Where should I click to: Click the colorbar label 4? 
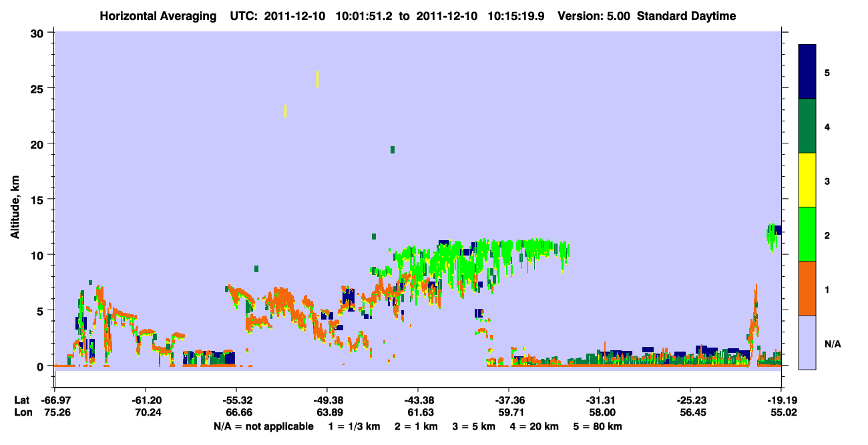pyautogui.click(x=827, y=126)
